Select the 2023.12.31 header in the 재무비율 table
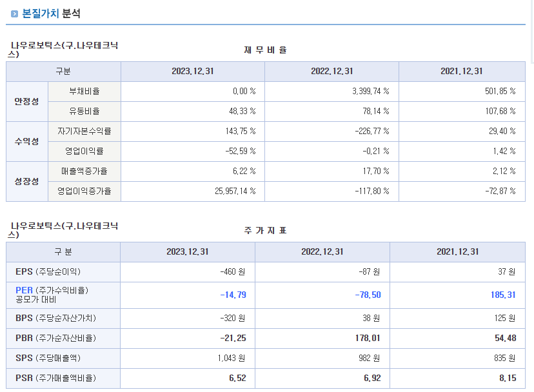The image size is (534, 392). [x=193, y=71]
